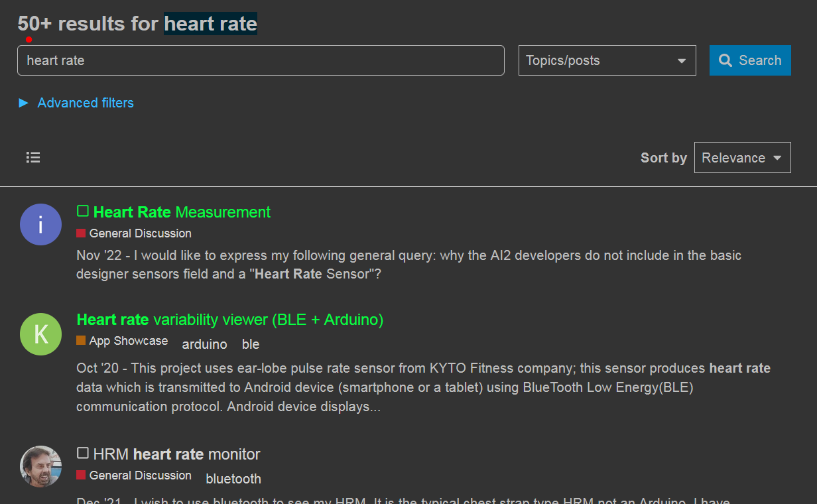The image size is (817, 504).
Task: Click orange square of App Showcase category
Action: tap(81, 340)
